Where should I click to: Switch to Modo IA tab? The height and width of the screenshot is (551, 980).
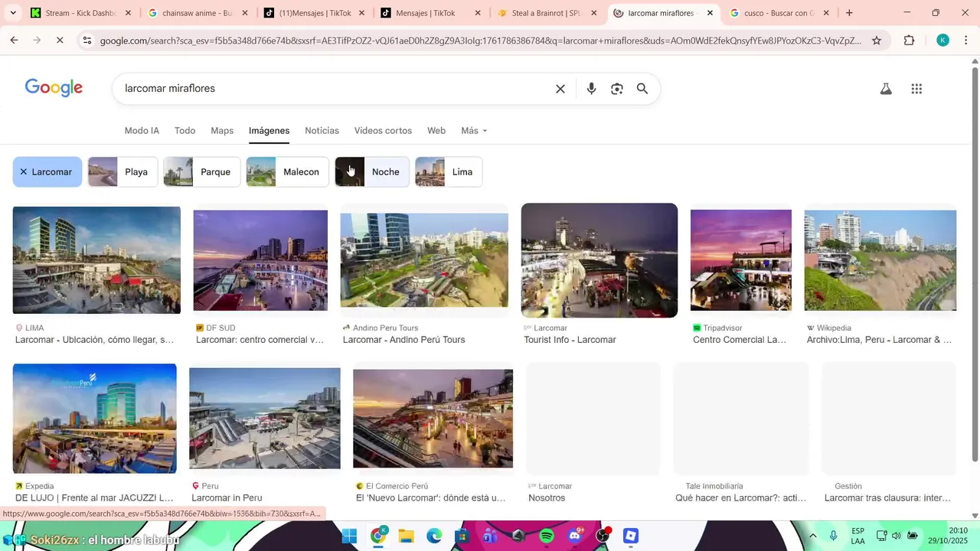click(142, 131)
